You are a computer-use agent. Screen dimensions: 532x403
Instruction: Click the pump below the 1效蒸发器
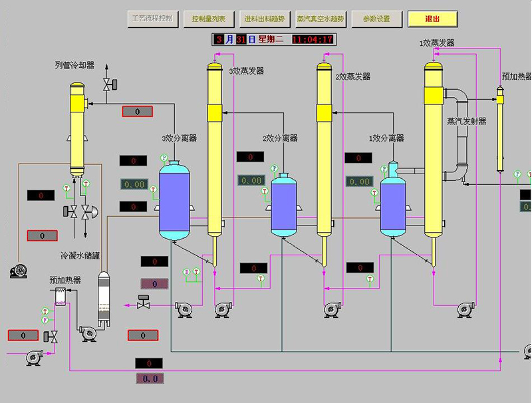click(465, 309)
